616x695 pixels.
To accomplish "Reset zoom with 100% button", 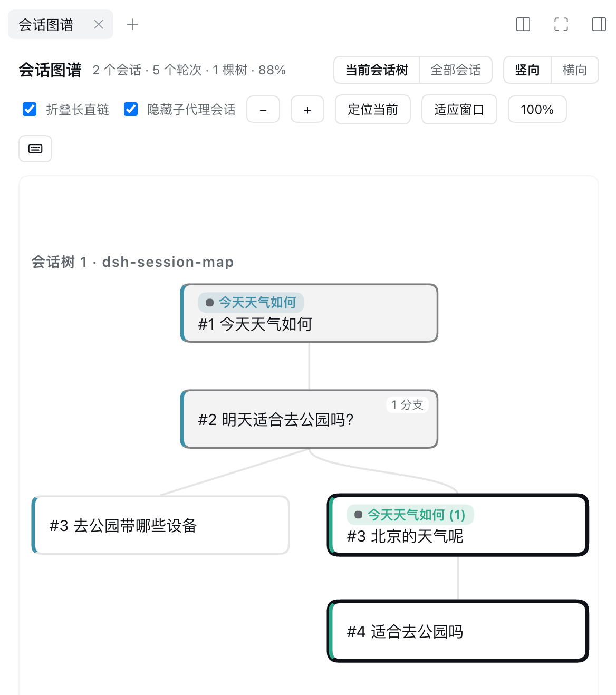I will (537, 110).
